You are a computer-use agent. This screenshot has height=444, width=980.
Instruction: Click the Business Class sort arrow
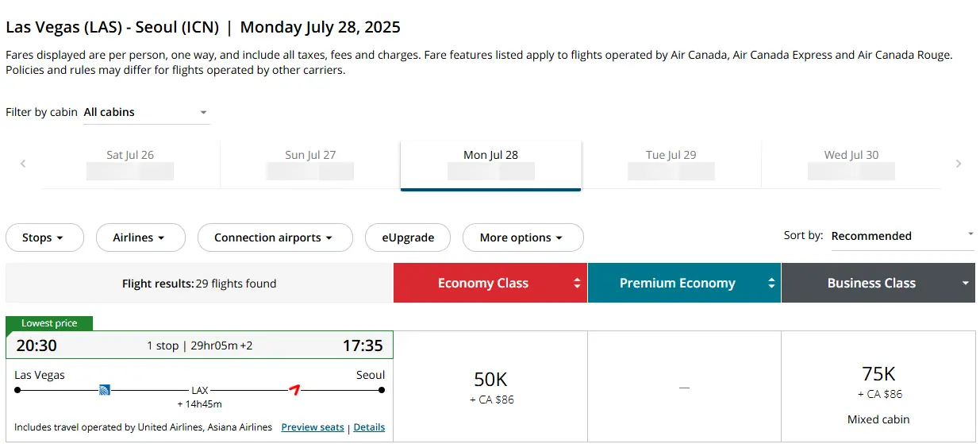click(x=965, y=284)
